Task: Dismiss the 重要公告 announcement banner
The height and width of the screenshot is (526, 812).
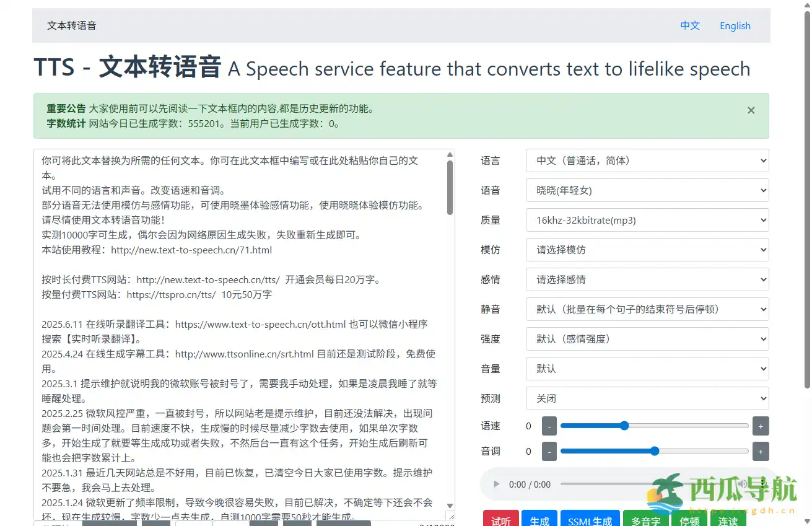Action: point(751,110)
